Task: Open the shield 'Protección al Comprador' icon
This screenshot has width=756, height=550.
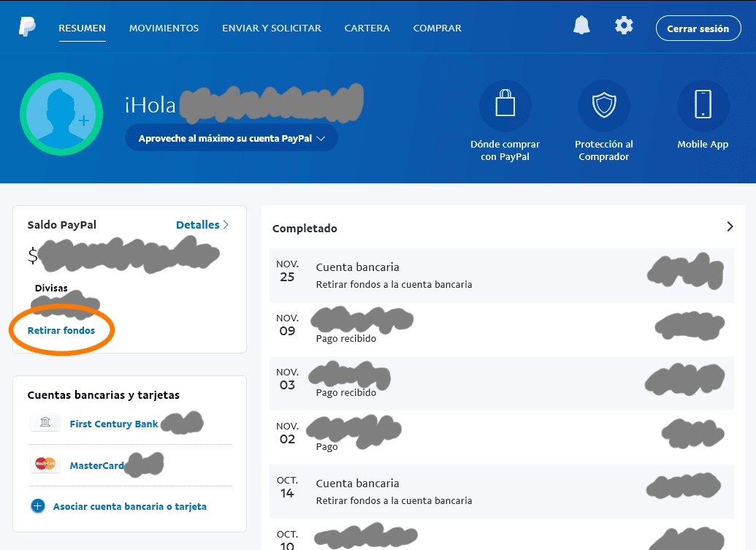Action: coord(603,106)
